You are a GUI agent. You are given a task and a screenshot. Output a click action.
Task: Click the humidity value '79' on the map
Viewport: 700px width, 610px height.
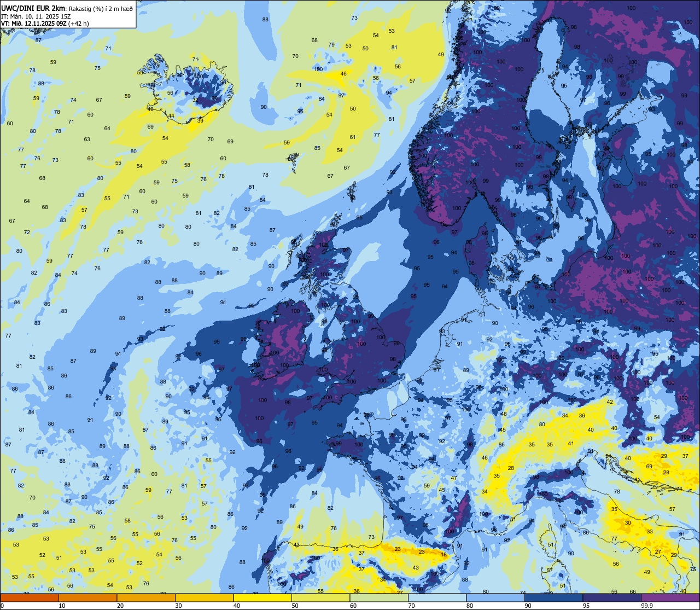[x=331, y=45]
